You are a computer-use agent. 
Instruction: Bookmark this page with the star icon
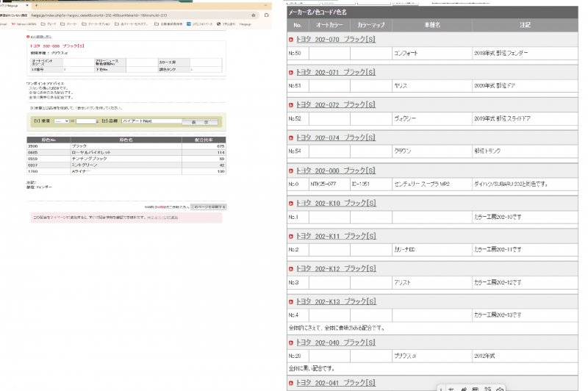tap(254, 15)
